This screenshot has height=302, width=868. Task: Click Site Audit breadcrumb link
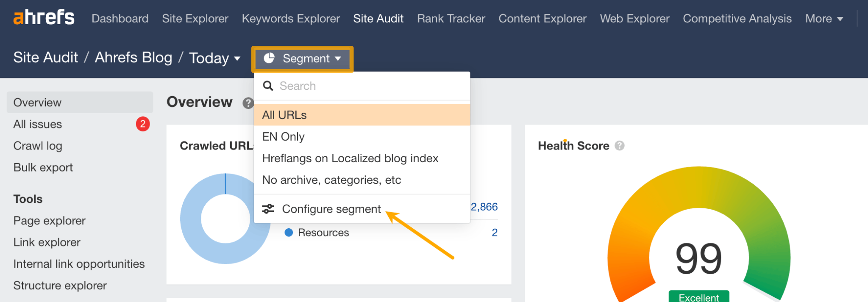[x=46, y=58]
